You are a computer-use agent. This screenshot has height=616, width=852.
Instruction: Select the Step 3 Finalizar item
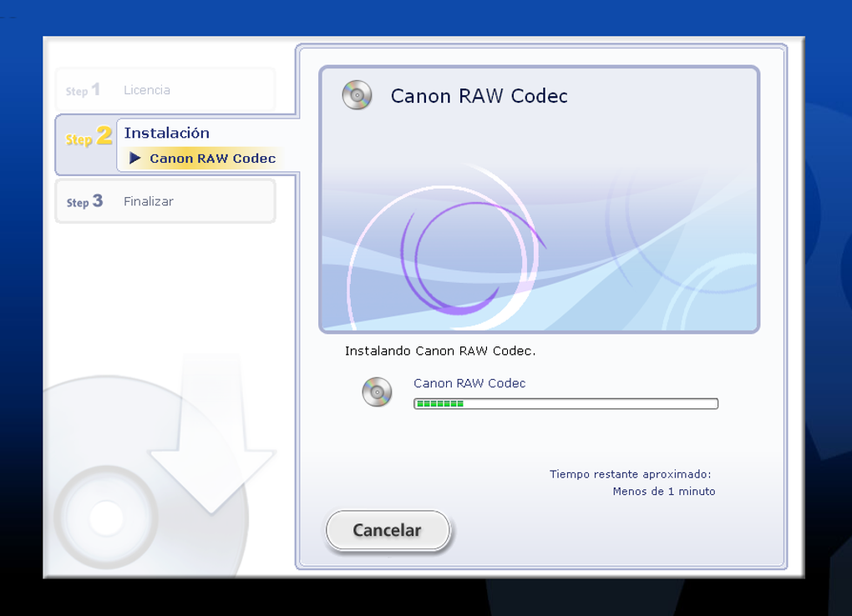[x=165, y=201]
